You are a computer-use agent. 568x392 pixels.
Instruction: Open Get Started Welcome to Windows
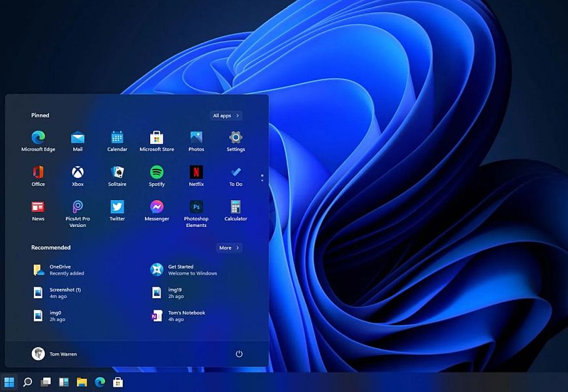(183, 269)
